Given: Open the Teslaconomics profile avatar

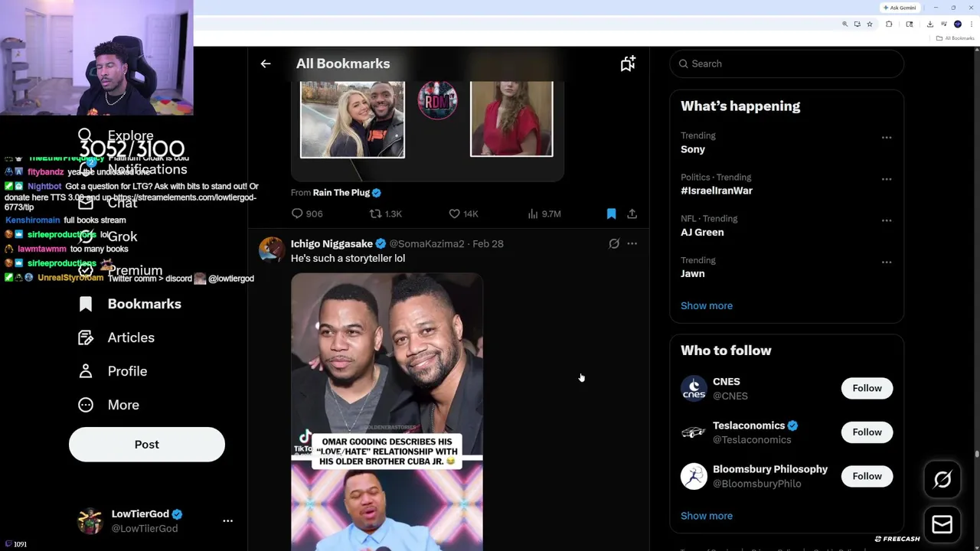Looking at the screenshot, I should click(694, 432).
